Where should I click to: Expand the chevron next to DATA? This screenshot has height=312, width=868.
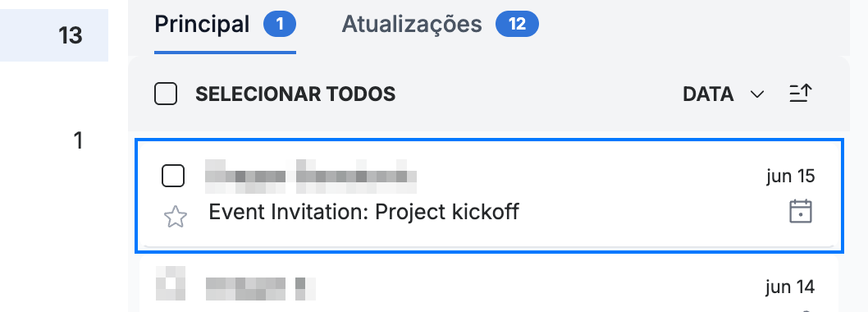756,94
